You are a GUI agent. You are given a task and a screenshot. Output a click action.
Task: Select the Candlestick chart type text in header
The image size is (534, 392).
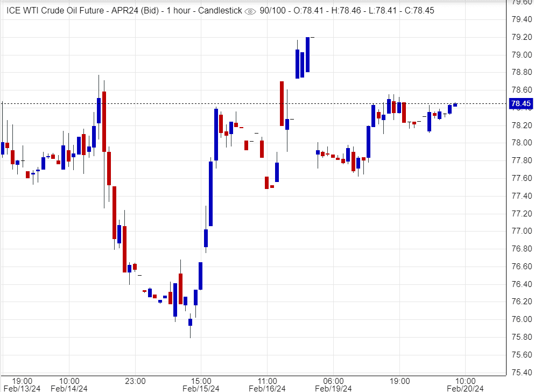point(213,11)
